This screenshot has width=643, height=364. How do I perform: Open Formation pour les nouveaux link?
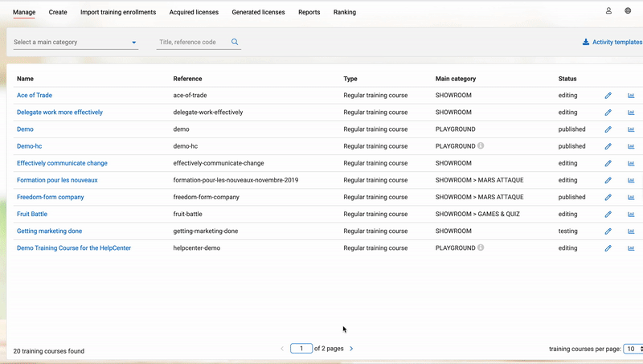[57, 180]
